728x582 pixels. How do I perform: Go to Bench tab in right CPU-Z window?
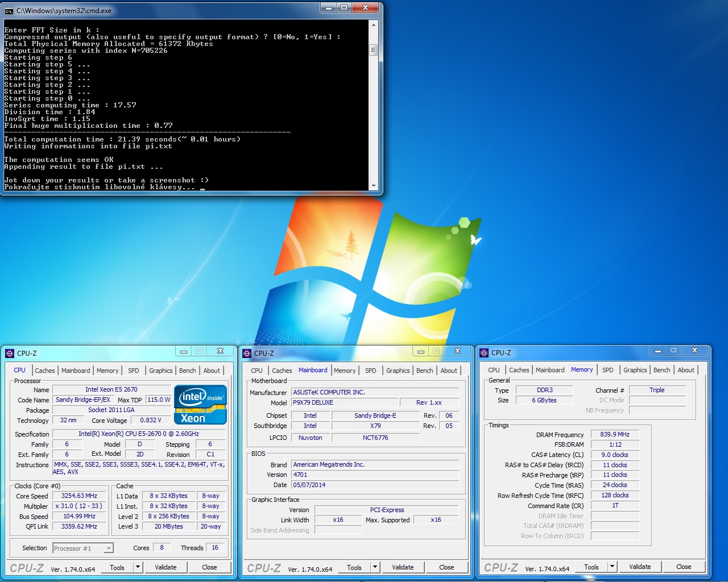662,370
